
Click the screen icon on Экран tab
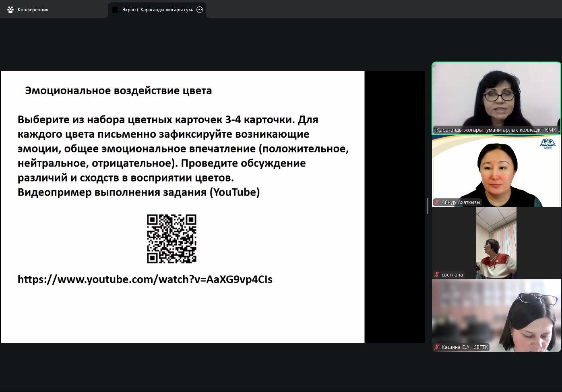(x=116, y=10)
